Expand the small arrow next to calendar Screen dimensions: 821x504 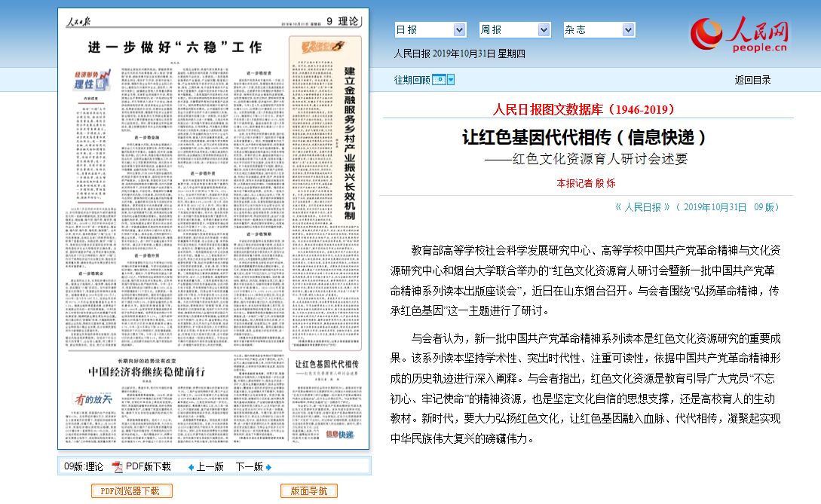click(x=451, y=80)
